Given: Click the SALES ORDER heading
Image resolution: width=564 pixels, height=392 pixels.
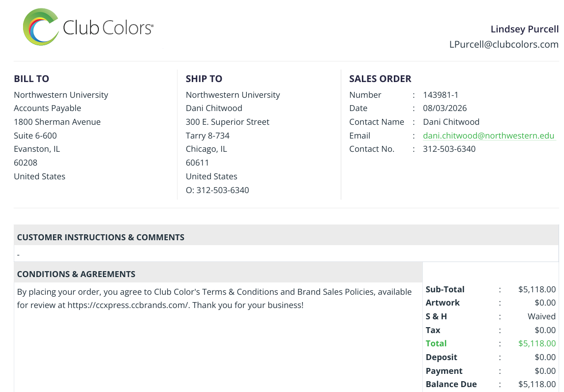Looking at the screenshot, I should pos(380,79).
